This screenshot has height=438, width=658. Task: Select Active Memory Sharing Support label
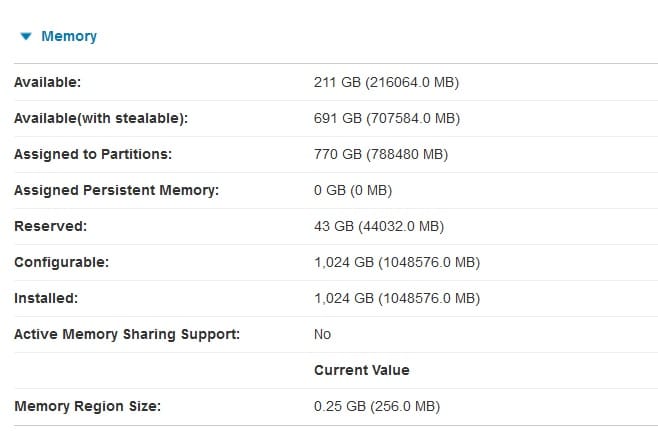127,334
